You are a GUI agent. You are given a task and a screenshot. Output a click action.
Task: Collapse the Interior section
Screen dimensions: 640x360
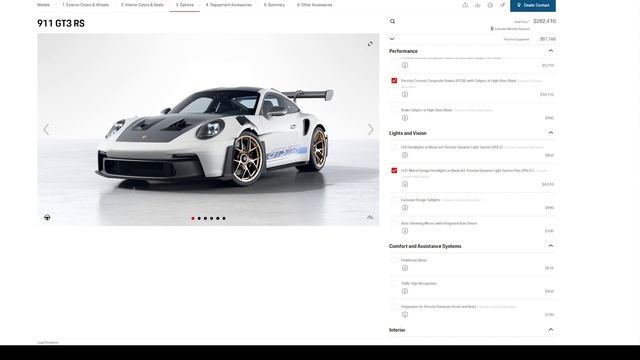(x=551, y=329)
